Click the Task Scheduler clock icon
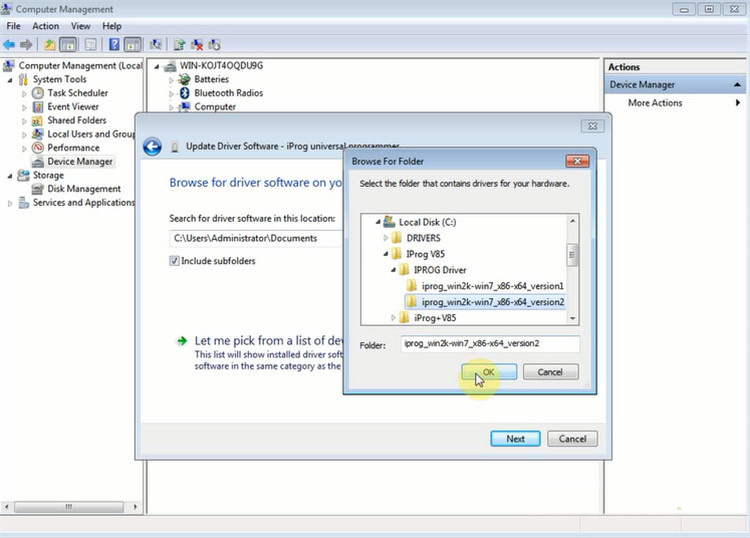 (x=38, y=93)
